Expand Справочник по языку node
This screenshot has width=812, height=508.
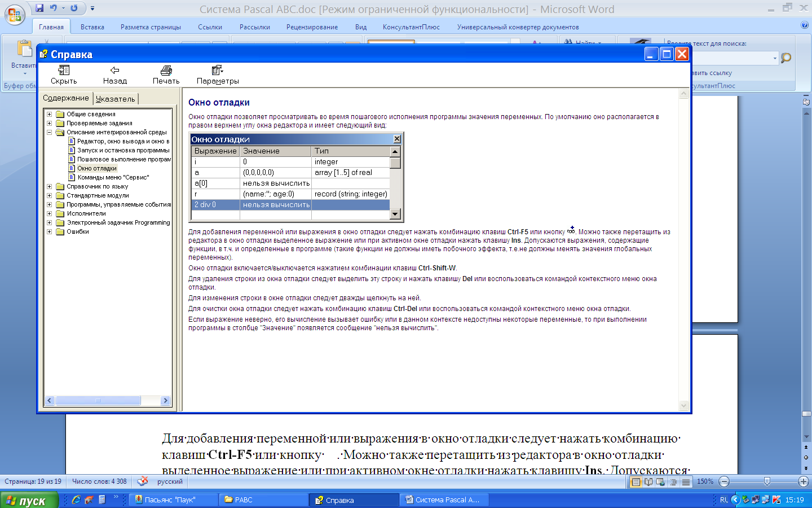pyautogui.click(x=49, y=186)
